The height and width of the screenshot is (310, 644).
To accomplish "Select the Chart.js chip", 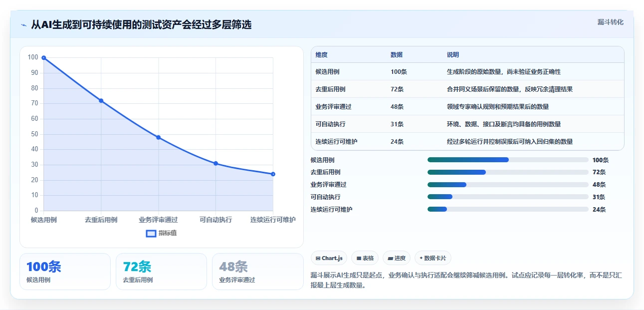I will (x=329, y=258).
